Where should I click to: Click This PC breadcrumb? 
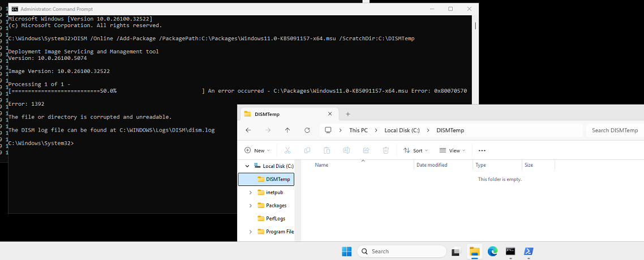pyautogui.click(x=359, y=131)
